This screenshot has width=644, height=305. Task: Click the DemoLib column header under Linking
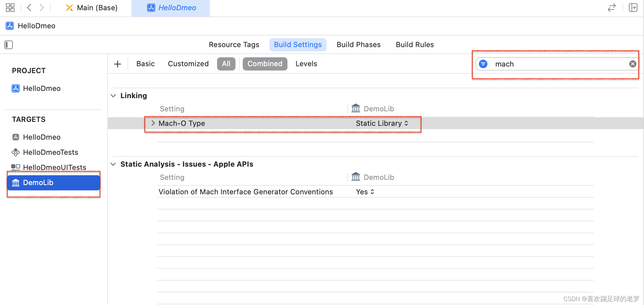click(x=373, y=109)
